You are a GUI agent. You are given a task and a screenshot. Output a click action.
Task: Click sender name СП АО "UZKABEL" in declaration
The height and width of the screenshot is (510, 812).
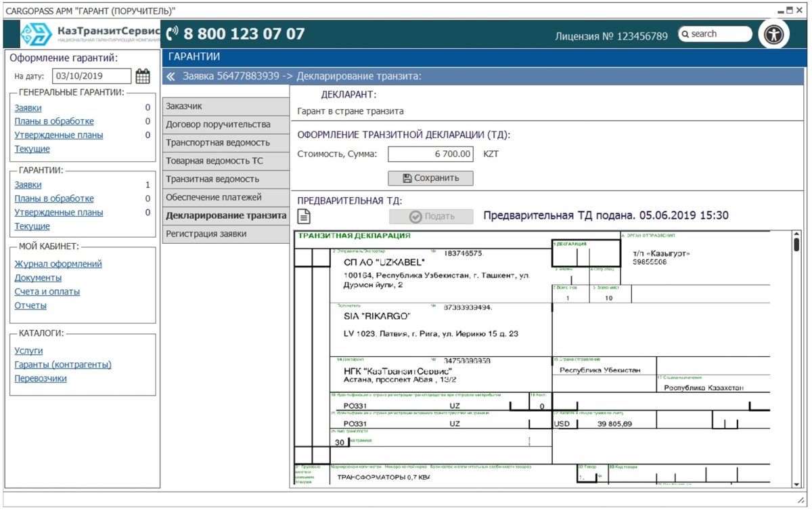click(x=384, y=262)
